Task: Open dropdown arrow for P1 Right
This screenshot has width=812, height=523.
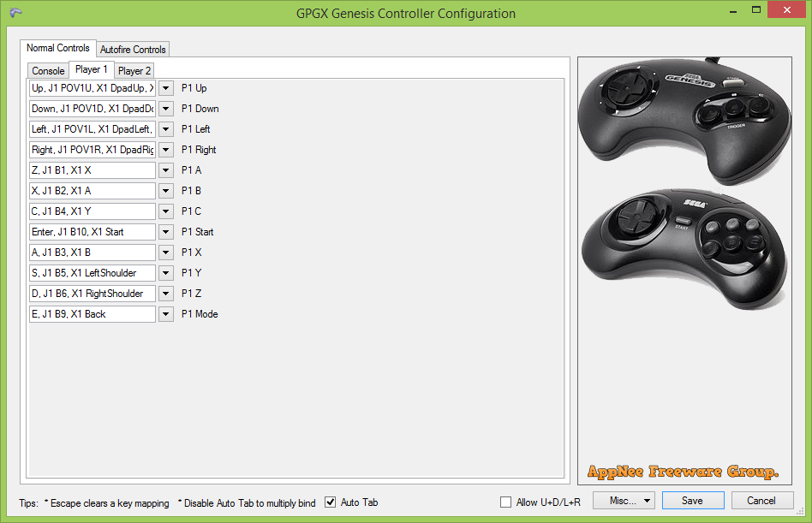Action: tap(165, 150)
